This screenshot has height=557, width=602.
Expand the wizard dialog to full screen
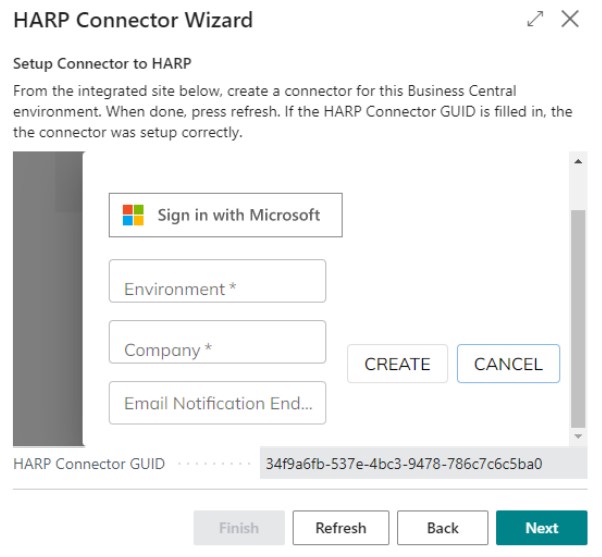(535, 19)
